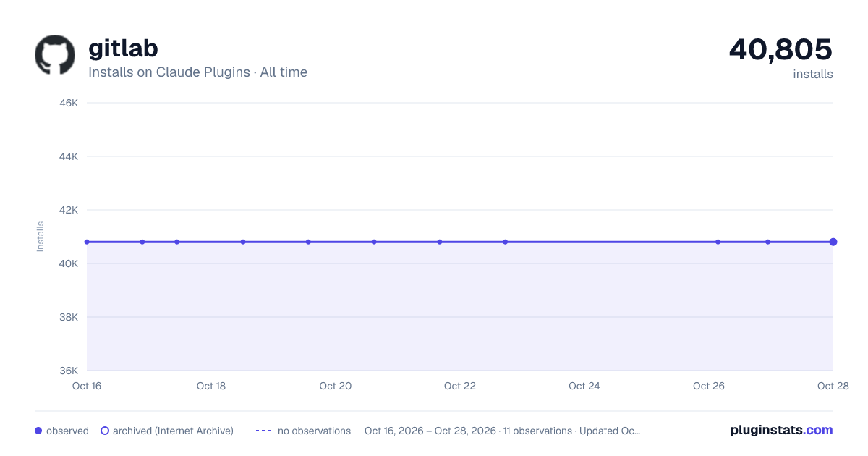Click the 40K y-axis label
This screenshot has width=868, height=456.
coord(69,263)
